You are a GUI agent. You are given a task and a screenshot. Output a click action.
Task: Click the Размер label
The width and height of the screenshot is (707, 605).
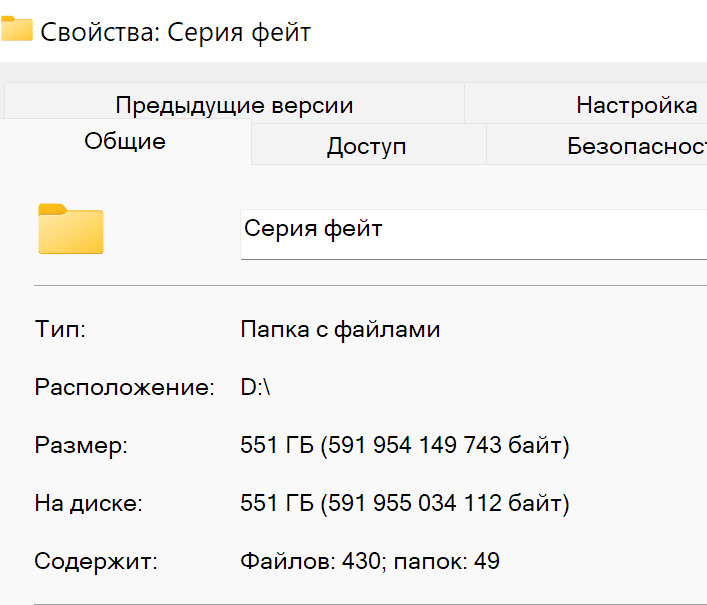(x=81, y=446)
